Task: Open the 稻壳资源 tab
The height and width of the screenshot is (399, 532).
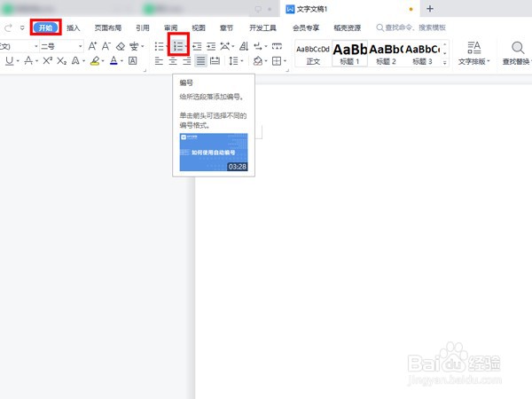Action: [x=347, y=27]
